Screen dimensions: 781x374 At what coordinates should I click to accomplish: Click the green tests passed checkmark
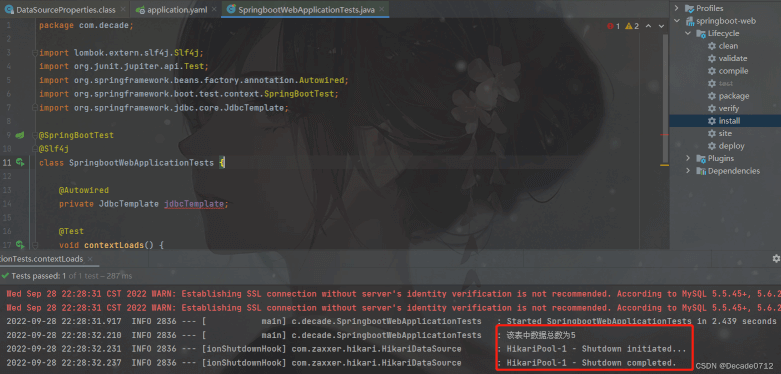pyautogui.click(x=4, y=275)
